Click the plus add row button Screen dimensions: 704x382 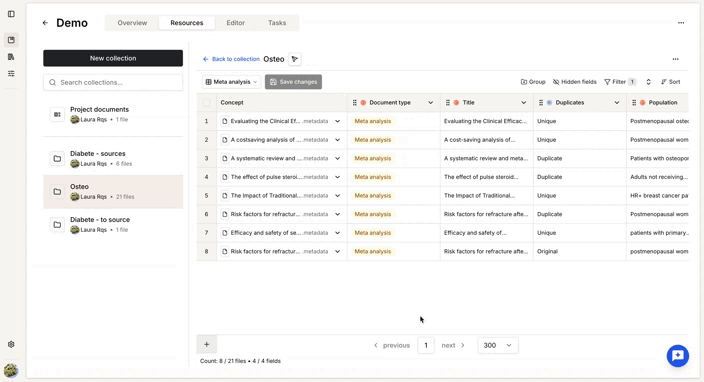(207, 344)
